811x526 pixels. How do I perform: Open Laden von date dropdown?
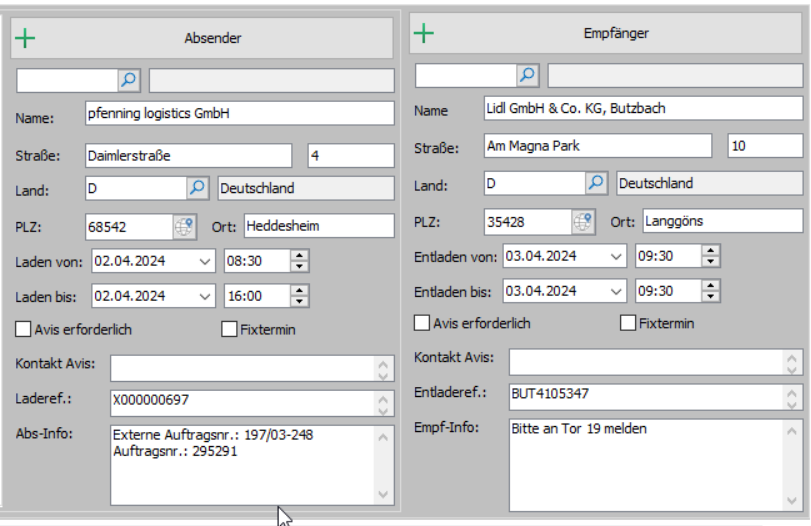tap(205, 261)
